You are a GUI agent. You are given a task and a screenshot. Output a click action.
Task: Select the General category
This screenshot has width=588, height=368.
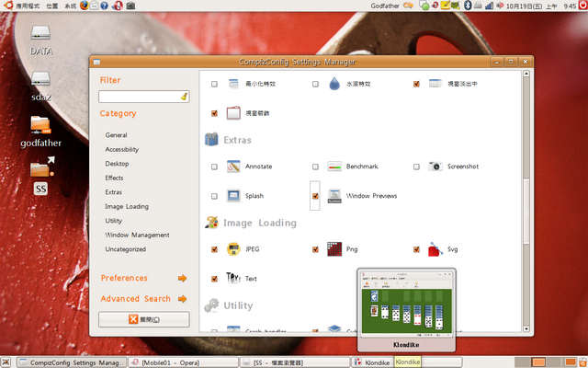[x=117, y=135]
